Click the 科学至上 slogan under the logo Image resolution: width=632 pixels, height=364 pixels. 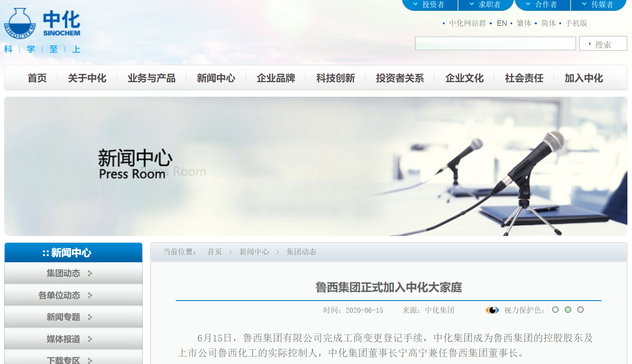(42, 49)
